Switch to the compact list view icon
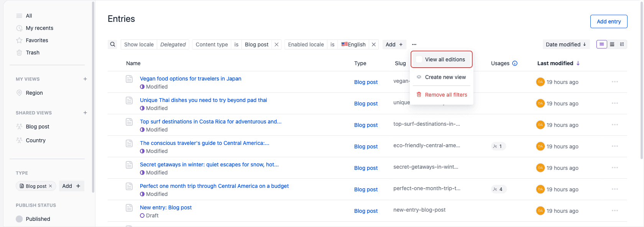The height and width of the screenshot is (227, 644). [x=612, y=44]
